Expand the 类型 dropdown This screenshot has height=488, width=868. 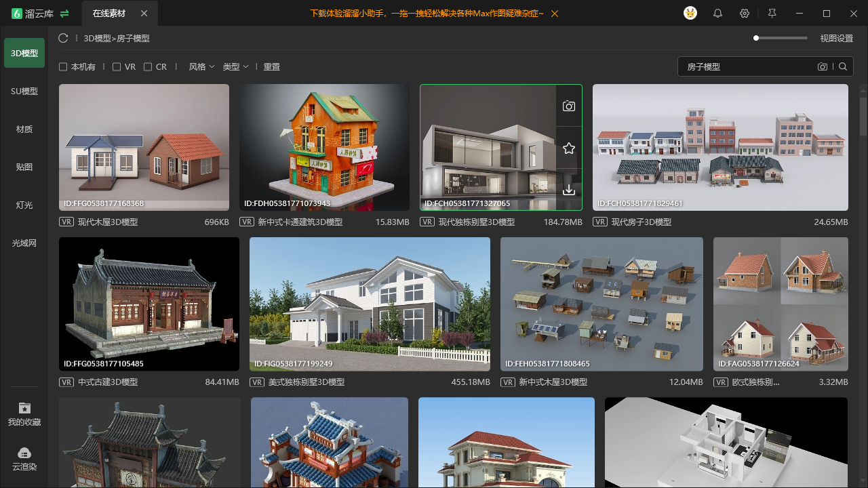point(235,67)
